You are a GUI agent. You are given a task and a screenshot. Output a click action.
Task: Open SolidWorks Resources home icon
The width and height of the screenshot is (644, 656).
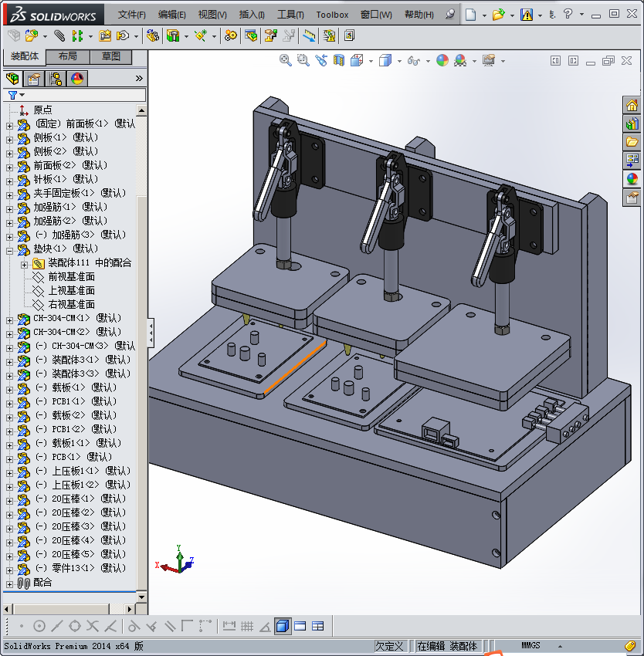632,106
